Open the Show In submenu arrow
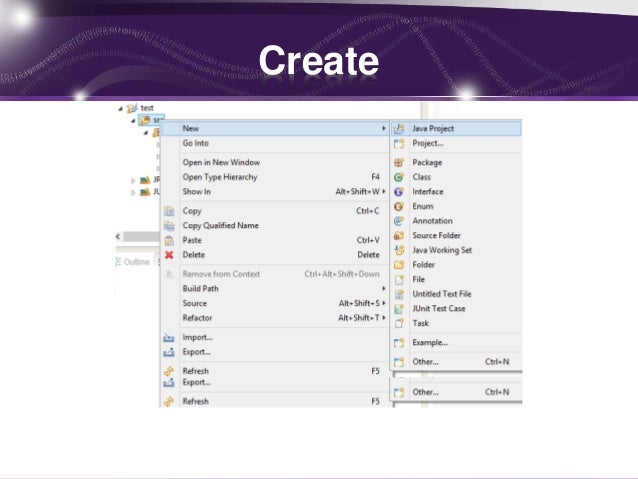 pos(384,191)
